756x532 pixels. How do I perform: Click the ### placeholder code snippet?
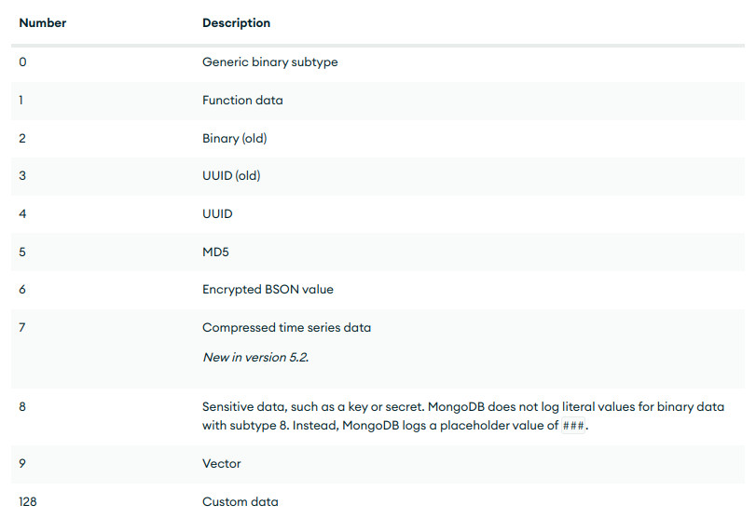tap(573, 426)
